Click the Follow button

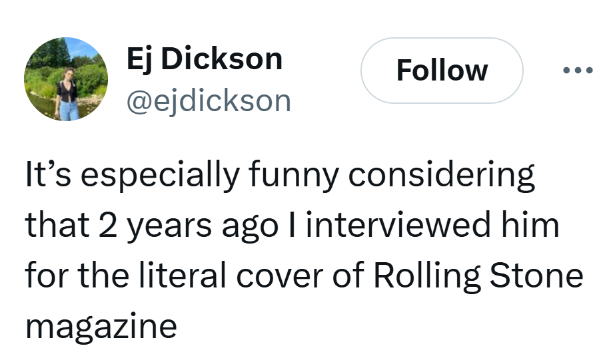click(442, 71)
